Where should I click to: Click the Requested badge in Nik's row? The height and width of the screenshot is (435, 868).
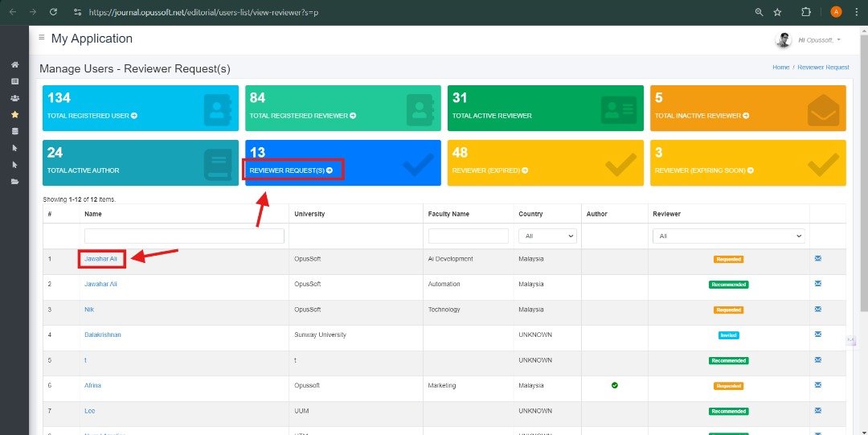coord(728,310)
